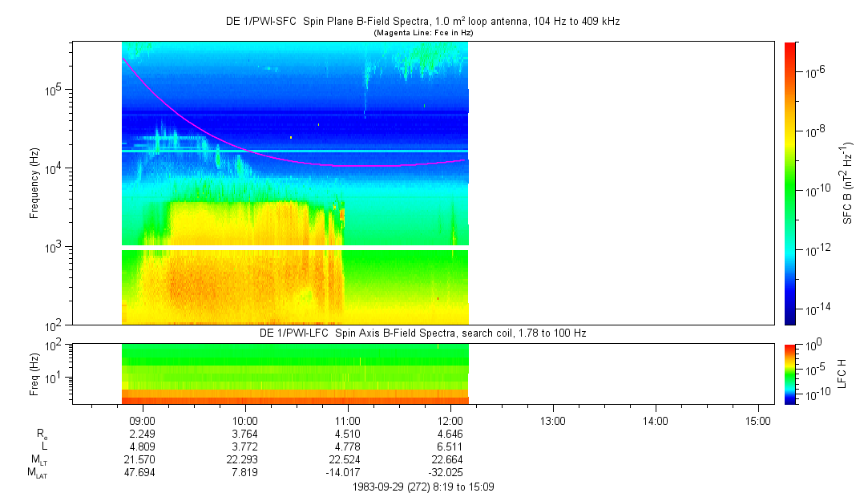Viewport: 868px width, 497px height.
Task: Click the Re value 4.646
Action: point(450,434)
